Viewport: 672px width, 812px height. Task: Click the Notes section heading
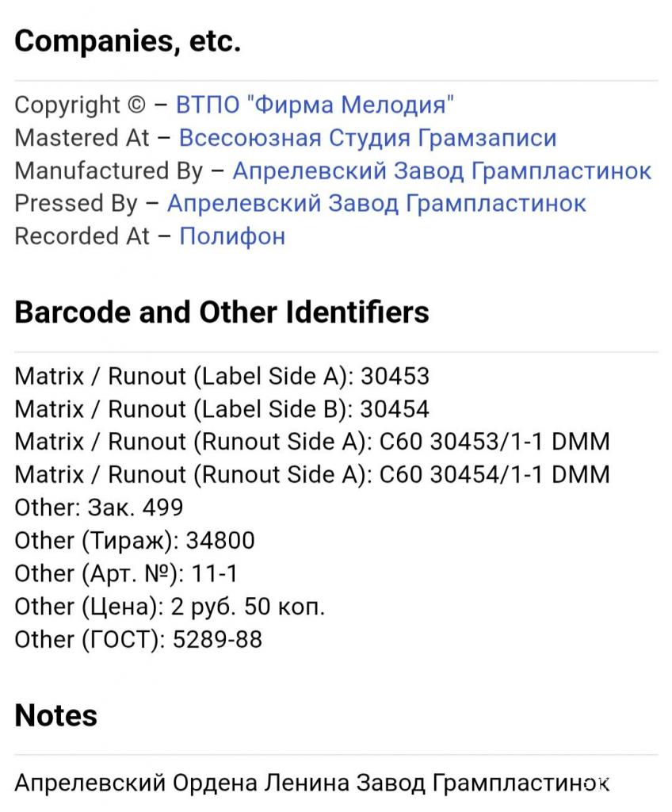click(56, 715)
